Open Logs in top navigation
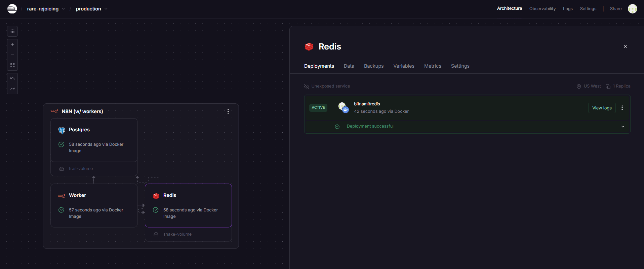Viewport: 644px width, 269px height. [568, 9]
